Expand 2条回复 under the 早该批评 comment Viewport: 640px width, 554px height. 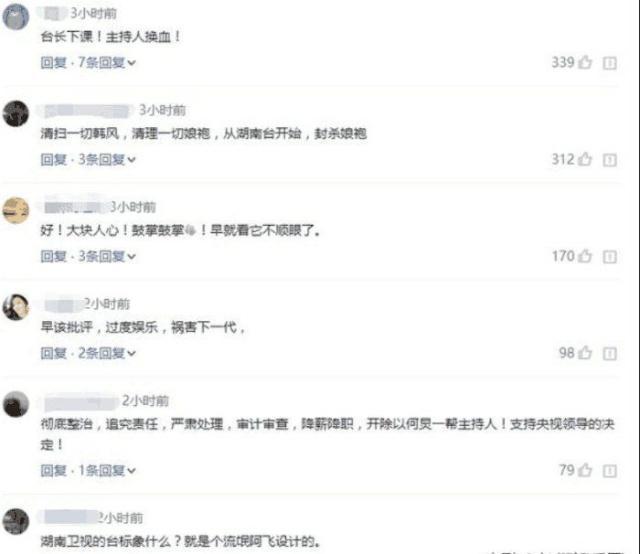(107, 353)
